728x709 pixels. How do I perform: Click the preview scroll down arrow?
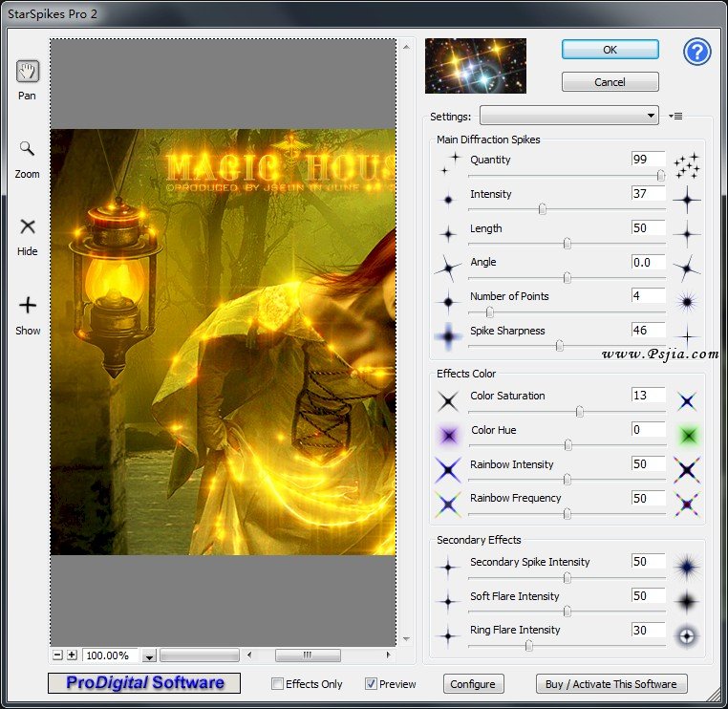click(x=406, y=639)
